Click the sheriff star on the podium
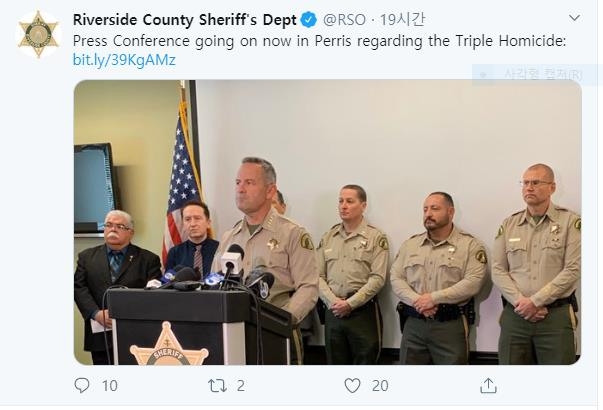This screenshot has height=410, width=603. click(x=169, y=345)
